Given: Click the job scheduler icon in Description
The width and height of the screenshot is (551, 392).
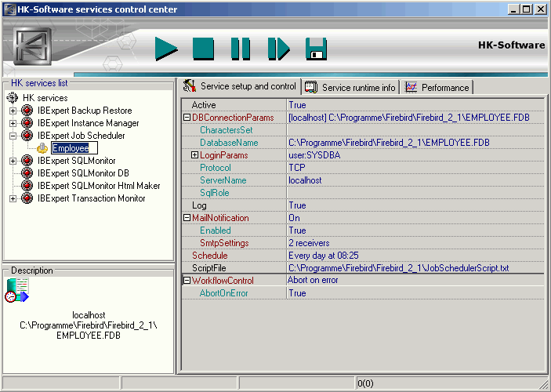Looking at the screenshot, I should point(17,290).
